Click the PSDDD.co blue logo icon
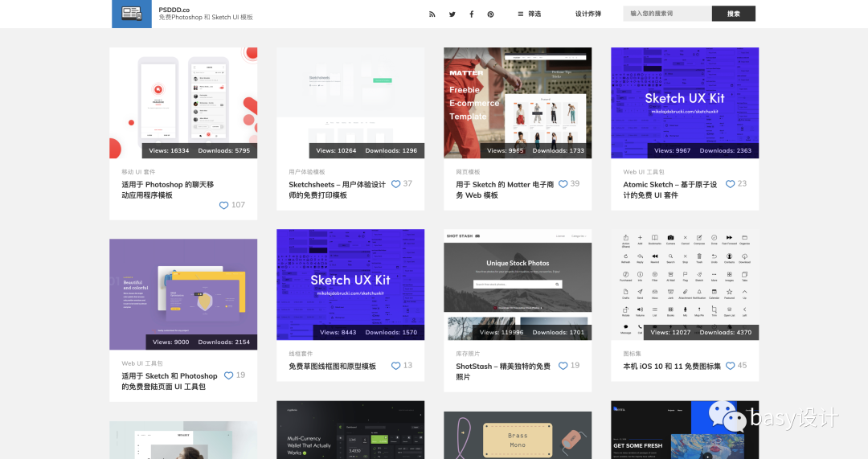Image resolution: width=868 pixels, height=459 pixels. (x=132, y=14)
